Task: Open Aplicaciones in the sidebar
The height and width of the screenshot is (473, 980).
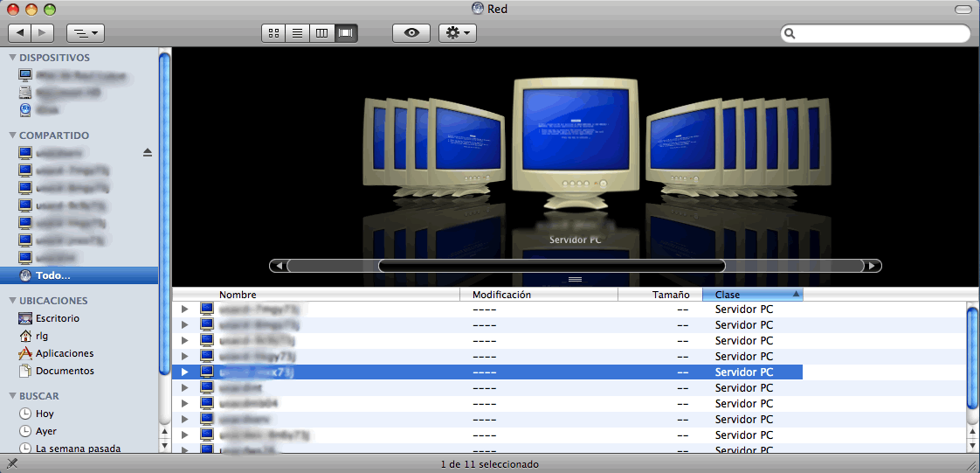Action: [x=65, y=353]
